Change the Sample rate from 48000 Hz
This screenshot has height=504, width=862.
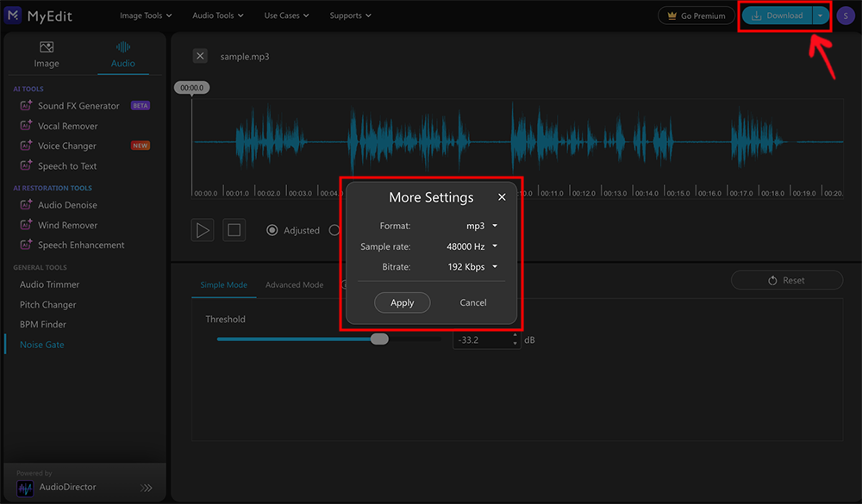coord(472,245)
